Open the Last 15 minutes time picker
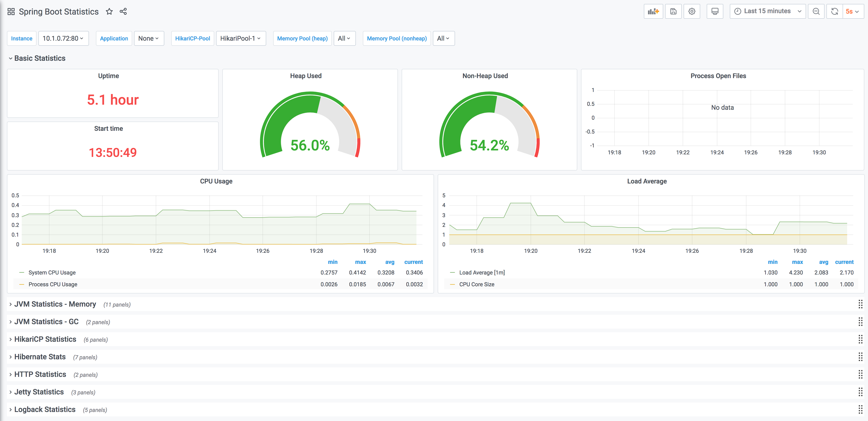Viewport: 868px width, 421px height. tap(767, 12)
